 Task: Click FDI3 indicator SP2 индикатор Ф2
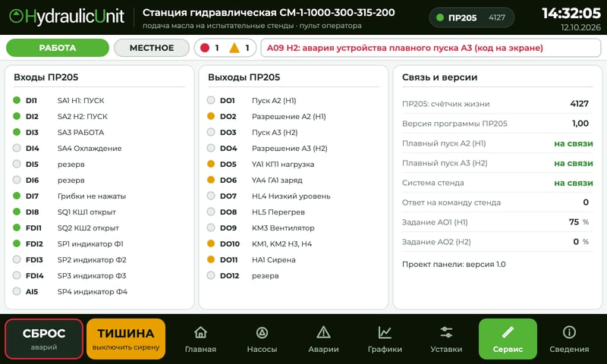click(x=17, y=259)
